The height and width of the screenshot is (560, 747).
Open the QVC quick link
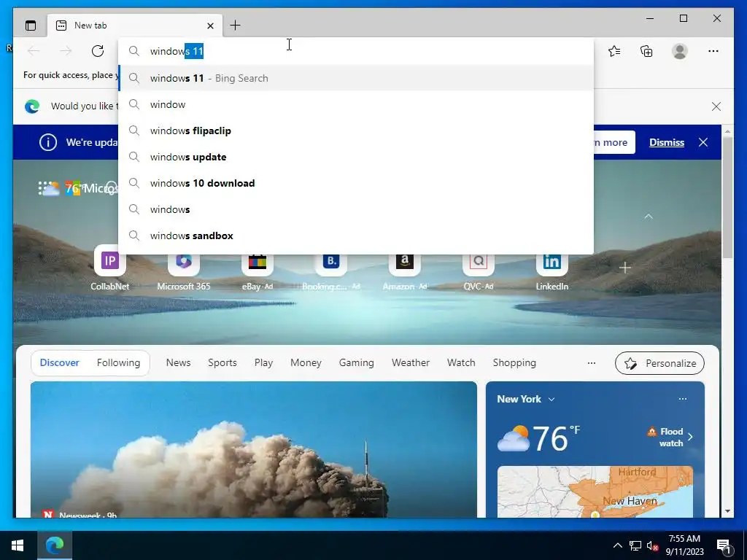479,269
